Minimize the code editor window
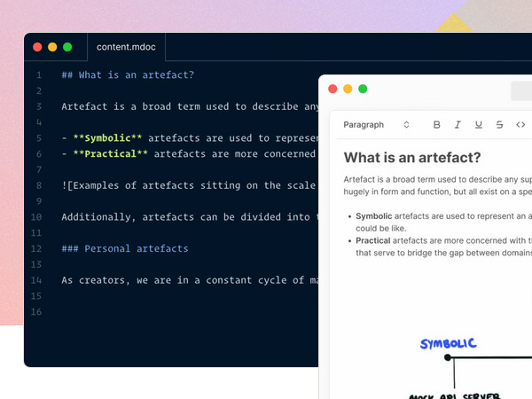This screenshot has width=532, height=399. (x=52, y=47)
